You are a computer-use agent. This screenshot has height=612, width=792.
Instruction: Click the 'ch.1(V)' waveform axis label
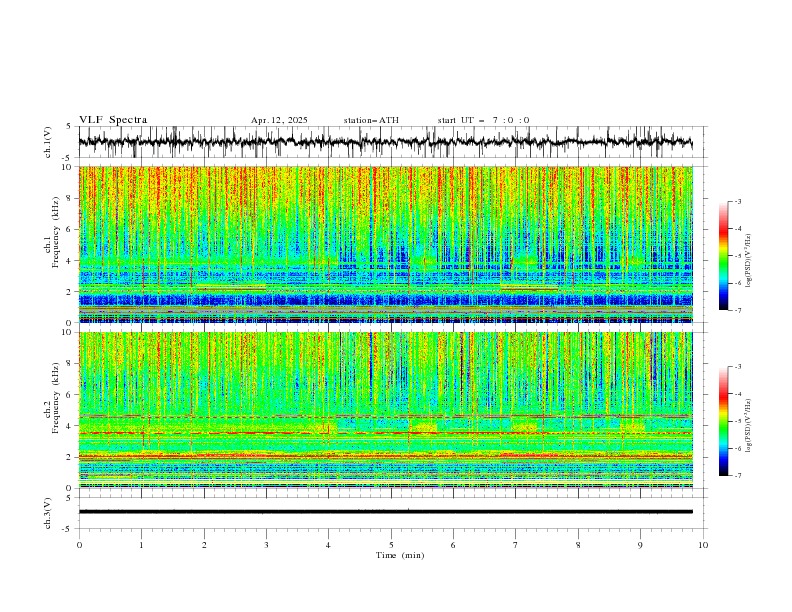point(48,142)
